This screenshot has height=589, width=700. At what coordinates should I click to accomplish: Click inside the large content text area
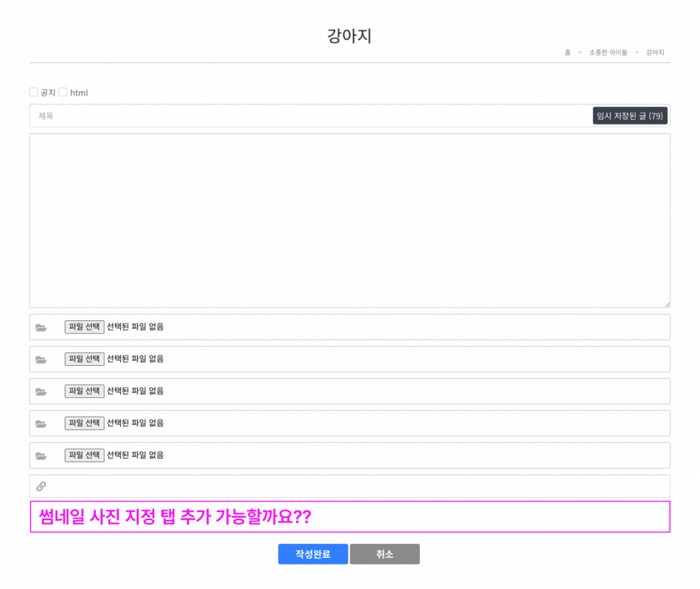349,221
